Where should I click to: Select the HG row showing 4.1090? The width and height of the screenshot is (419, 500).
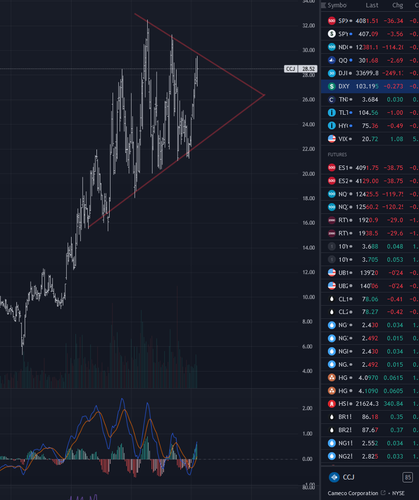[370, 391]
